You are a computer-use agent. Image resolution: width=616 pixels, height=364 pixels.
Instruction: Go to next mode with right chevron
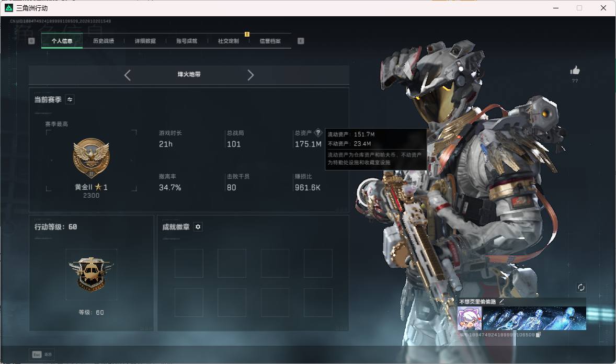pos(250,75)
